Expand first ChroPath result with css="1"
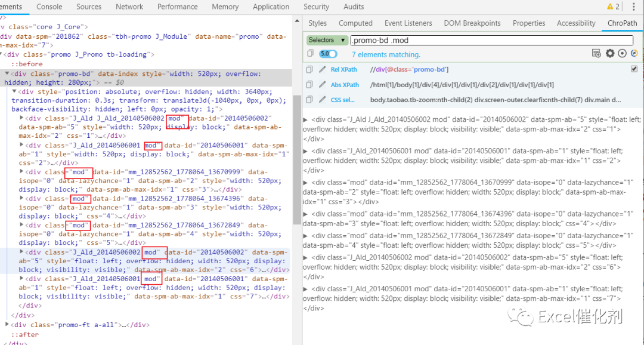Screen dimensions: 644x345 coord(305,119)
